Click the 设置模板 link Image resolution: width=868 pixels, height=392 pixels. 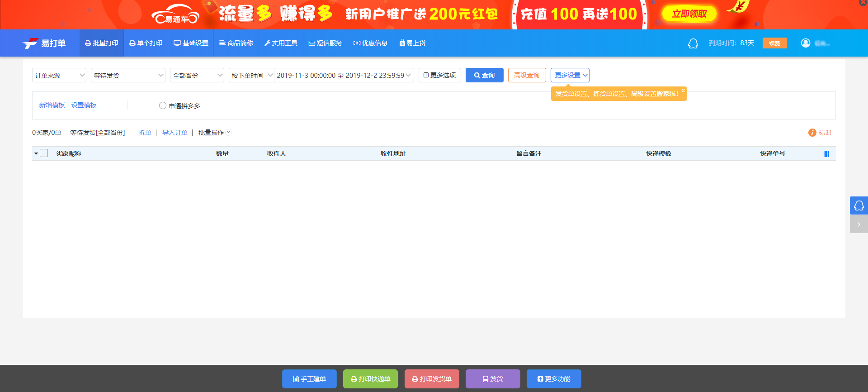(x=84, y=105)
